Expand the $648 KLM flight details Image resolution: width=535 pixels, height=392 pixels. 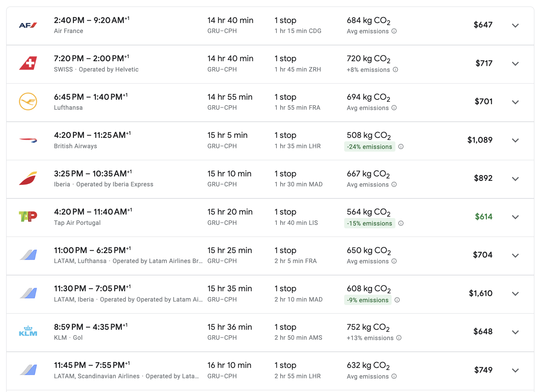coord(515,332)
